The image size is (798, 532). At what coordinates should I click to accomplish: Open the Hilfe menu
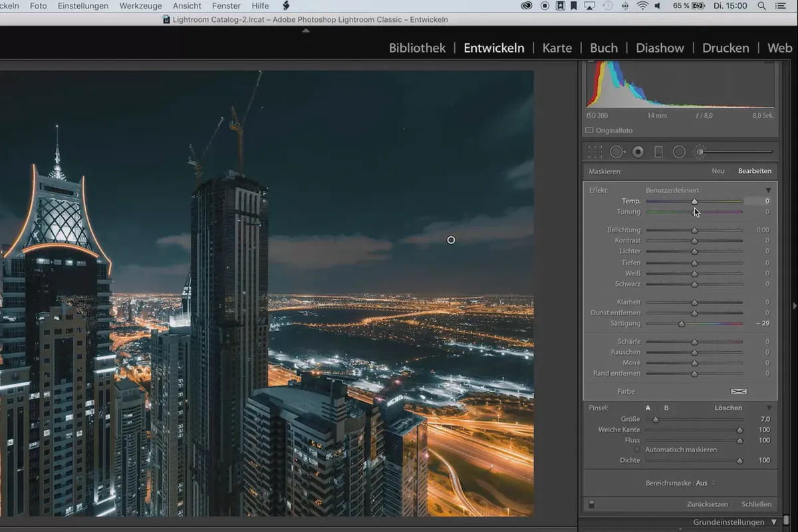pos(260,6)
